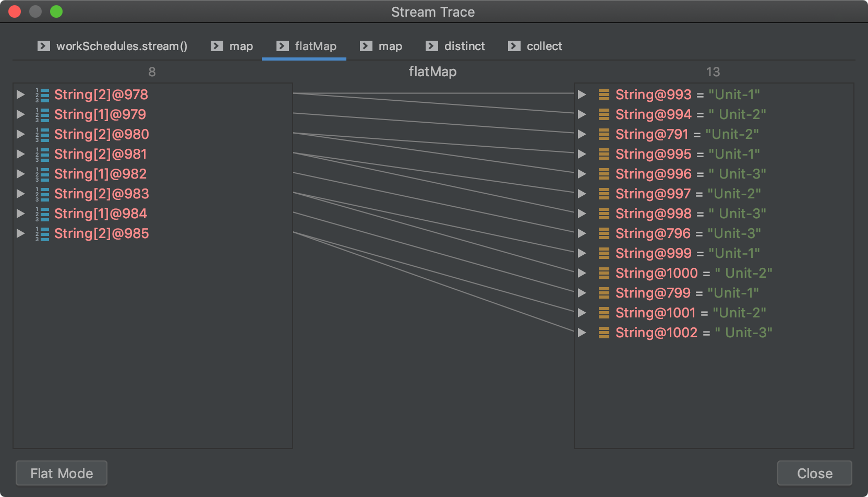Click the string icon beside String@1002
Screen dimensions: 868x497
click(604, 333)
